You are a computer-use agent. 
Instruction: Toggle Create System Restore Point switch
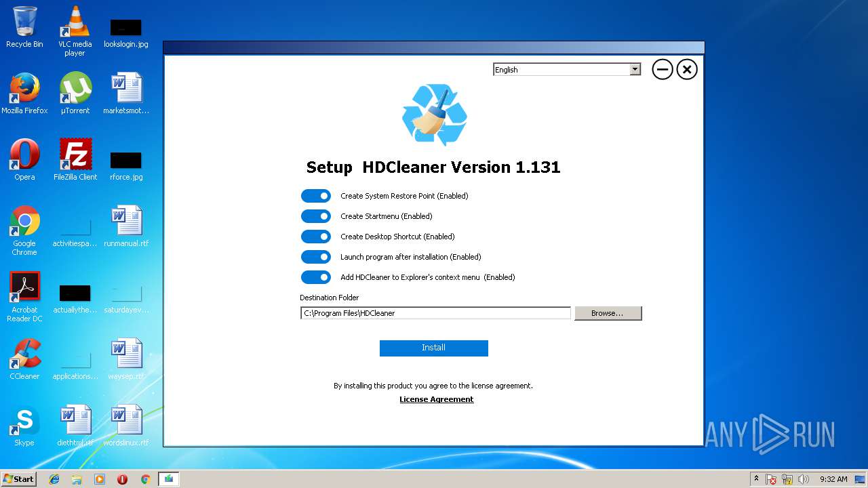[x=316, y=196]
